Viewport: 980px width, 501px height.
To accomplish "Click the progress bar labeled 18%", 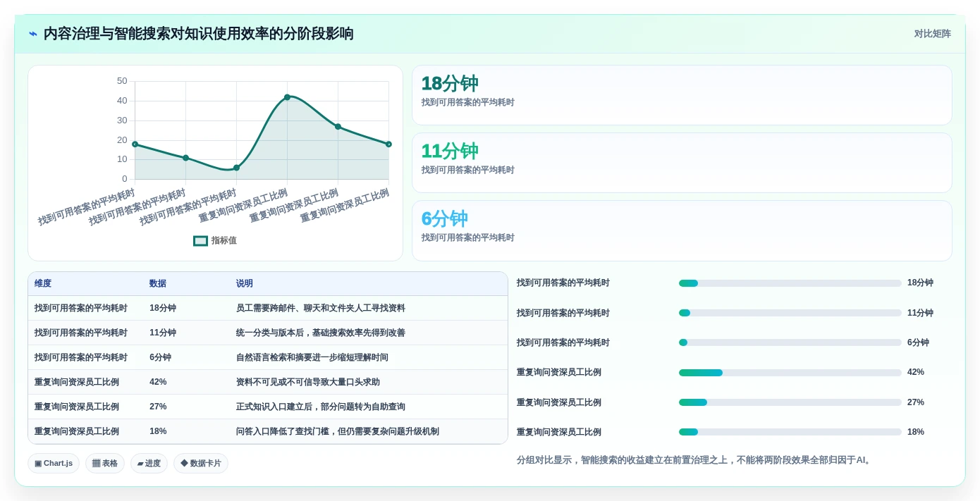I will [x=790, y=432].
